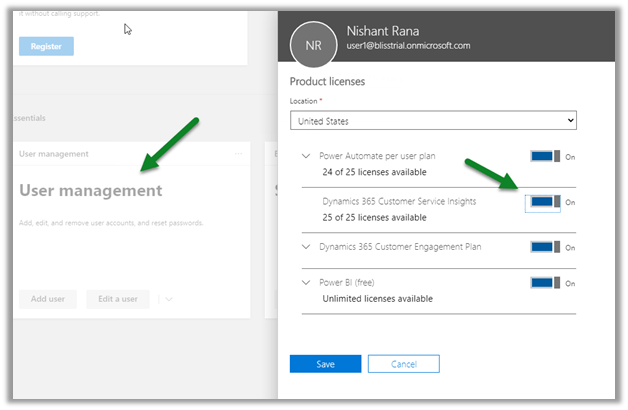Expand the Power Automate per user plan chevron
The width and height of the screenshot is (628, 410).
[305, 157]
